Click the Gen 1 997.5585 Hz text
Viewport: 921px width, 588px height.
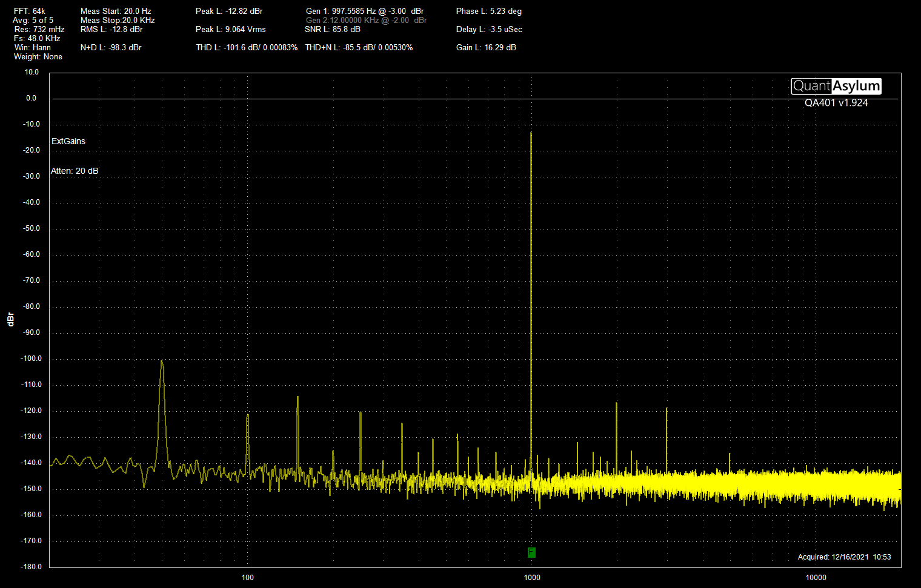click(365, 11)
